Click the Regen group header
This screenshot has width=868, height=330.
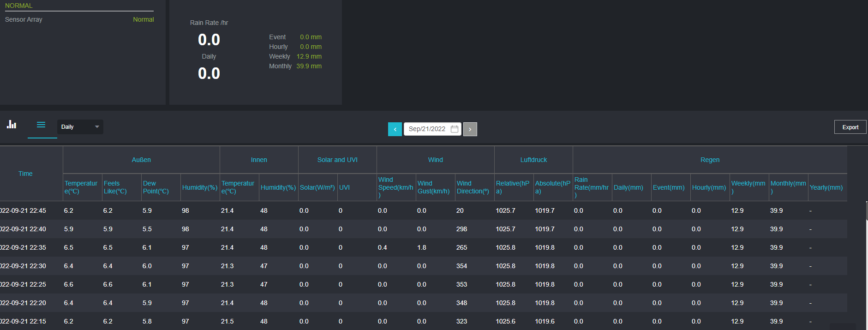pyautogui.click(x=710, y=160)
